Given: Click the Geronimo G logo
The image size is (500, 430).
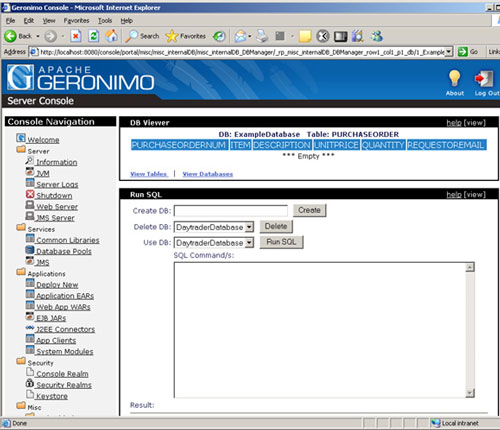Looking at the screenshot, I should [20, 78].
